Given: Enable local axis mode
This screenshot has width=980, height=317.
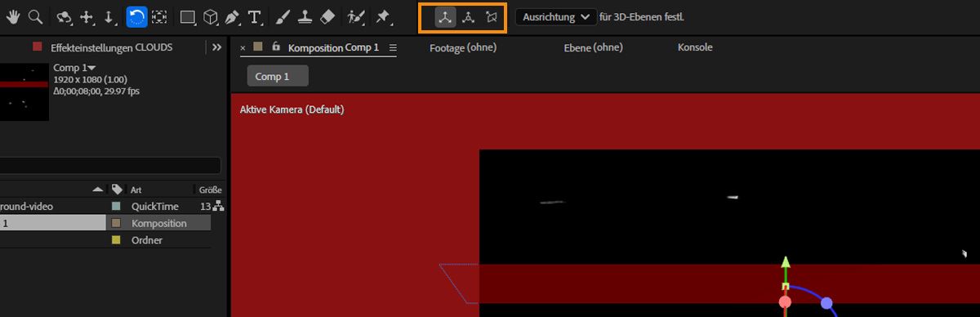Looking at the screenshot, I should [445, 17].
